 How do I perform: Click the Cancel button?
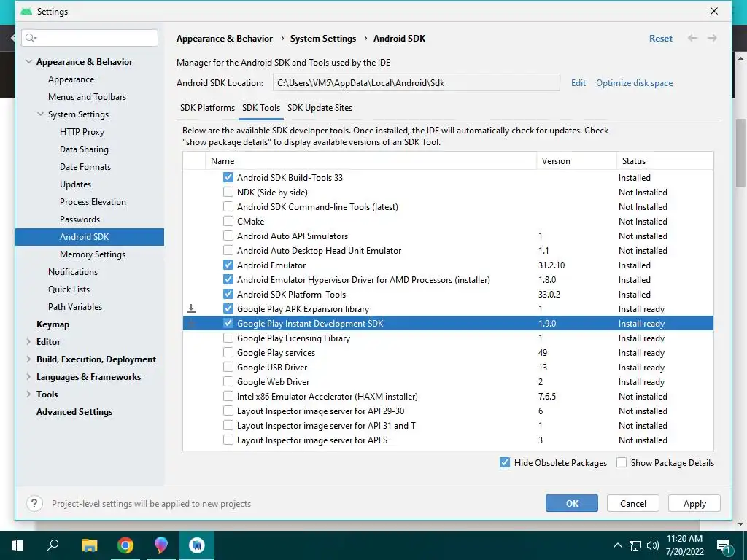coord(633,503)
